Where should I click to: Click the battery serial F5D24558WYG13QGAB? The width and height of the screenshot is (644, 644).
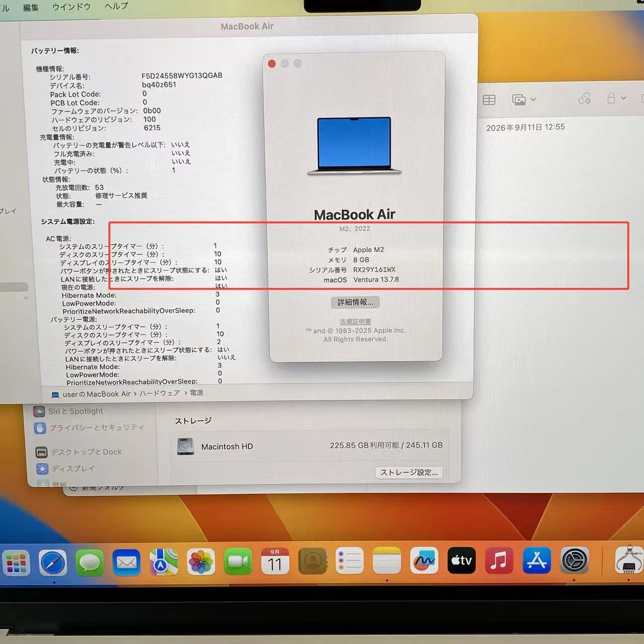(x=182, y=76)
